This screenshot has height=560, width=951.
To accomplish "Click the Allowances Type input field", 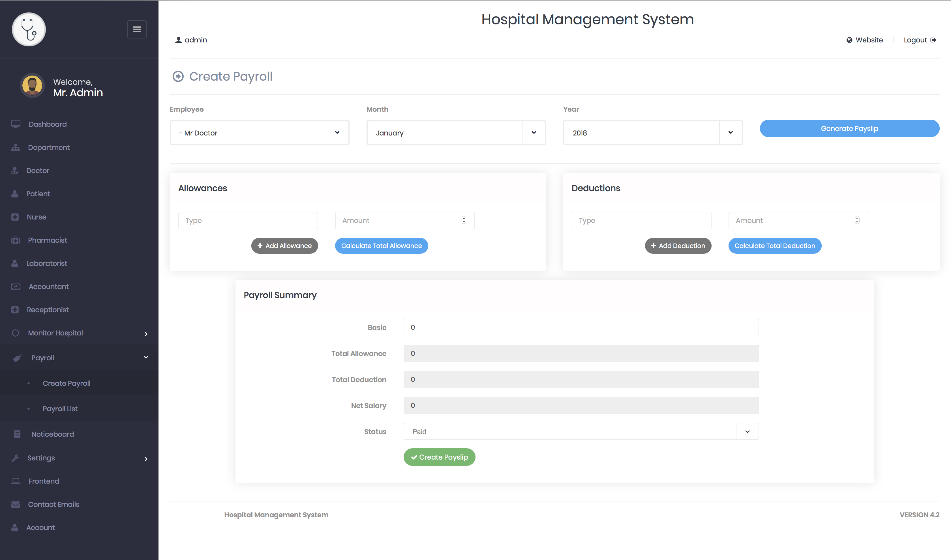I will click(248, 221).
